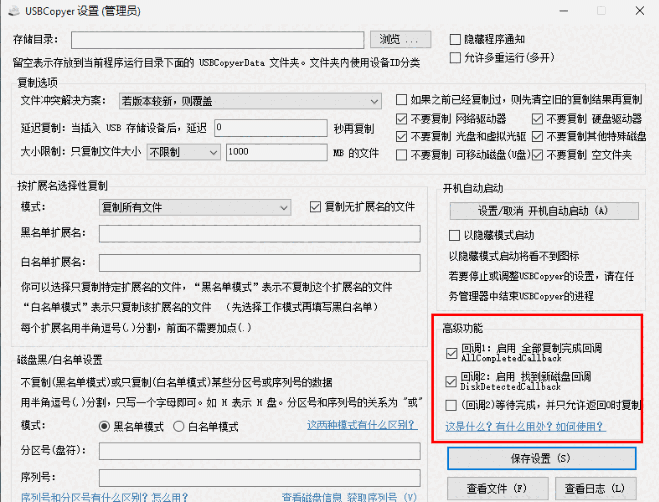The image size is (659, 502).
Task: Disable 回调1 AllCompletedCallback checkbox
Action: click(452, 353)
